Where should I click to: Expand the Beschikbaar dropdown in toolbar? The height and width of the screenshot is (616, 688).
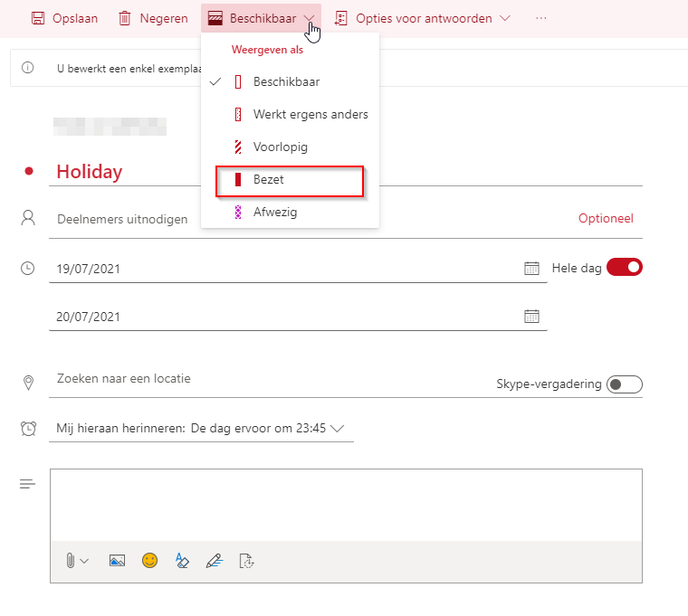(x=262, y=18)
